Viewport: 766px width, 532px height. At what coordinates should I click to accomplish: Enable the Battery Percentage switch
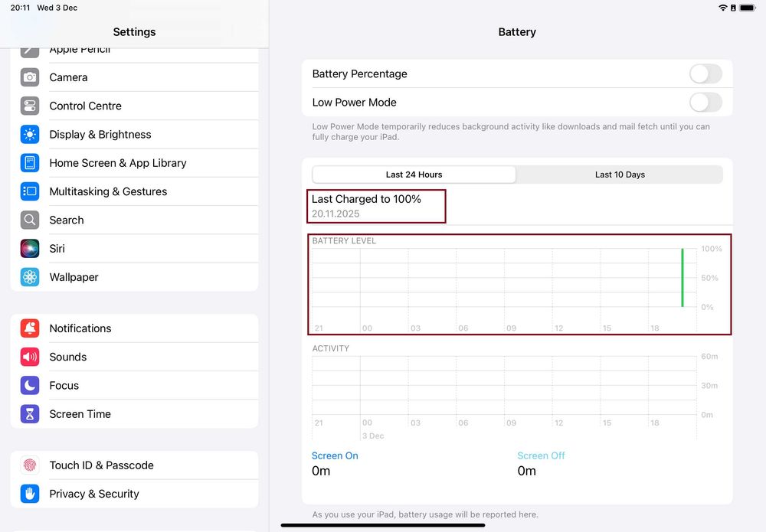705,73
